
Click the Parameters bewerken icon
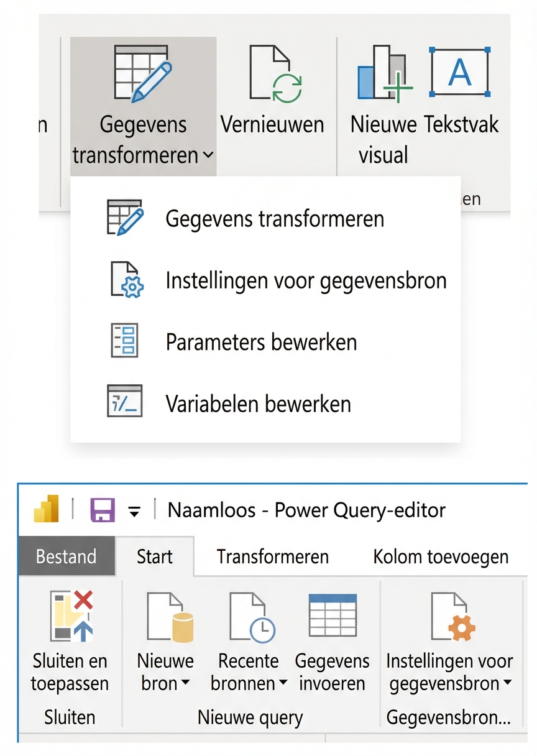pos(126,341)
